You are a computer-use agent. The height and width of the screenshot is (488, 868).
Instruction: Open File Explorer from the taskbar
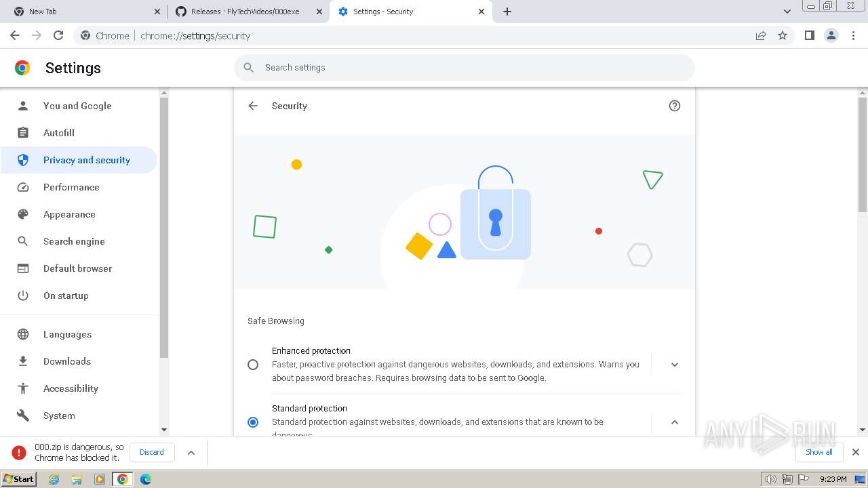pyautogui.click(x=77, y=479)
